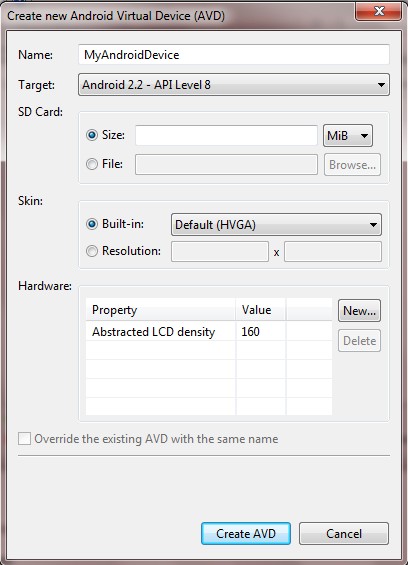
Task: Open the Target dropdown showing Android 2.2
Action: tap(234, 85)
